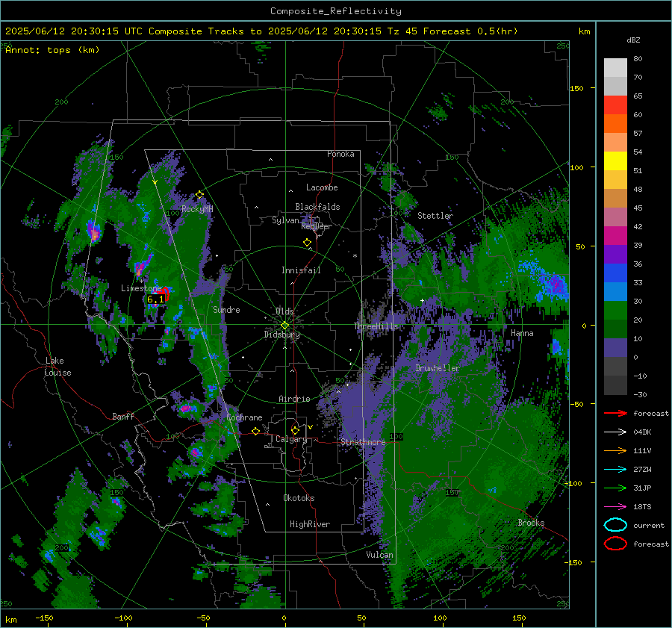Click the Composite_Reflectivity title

[x=335, y=11]
